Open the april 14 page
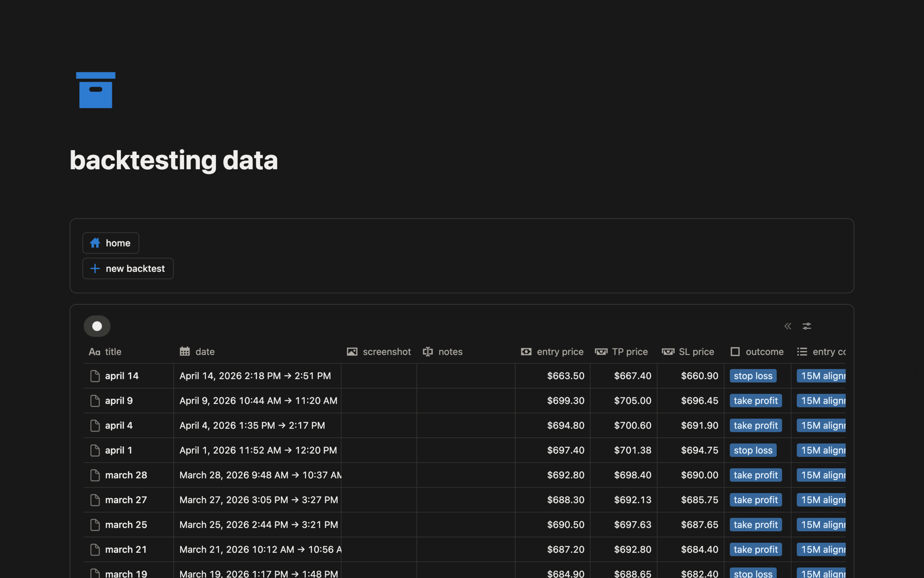The image size is (924, 578). click(x=122, y=376)
